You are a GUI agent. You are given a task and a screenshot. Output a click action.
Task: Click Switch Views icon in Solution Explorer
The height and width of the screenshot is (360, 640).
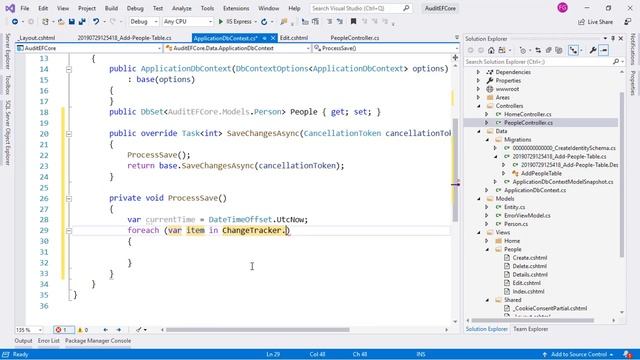click(x=502, y=50)
